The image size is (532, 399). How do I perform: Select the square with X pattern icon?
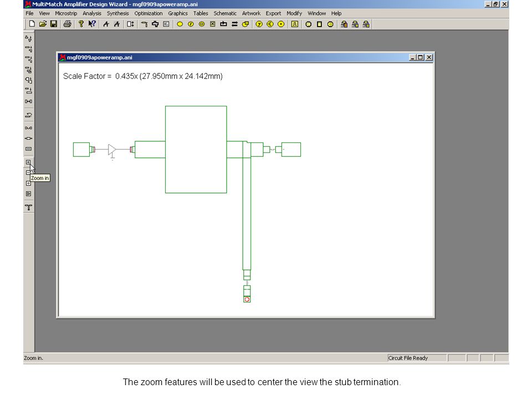tap(212, 24)
